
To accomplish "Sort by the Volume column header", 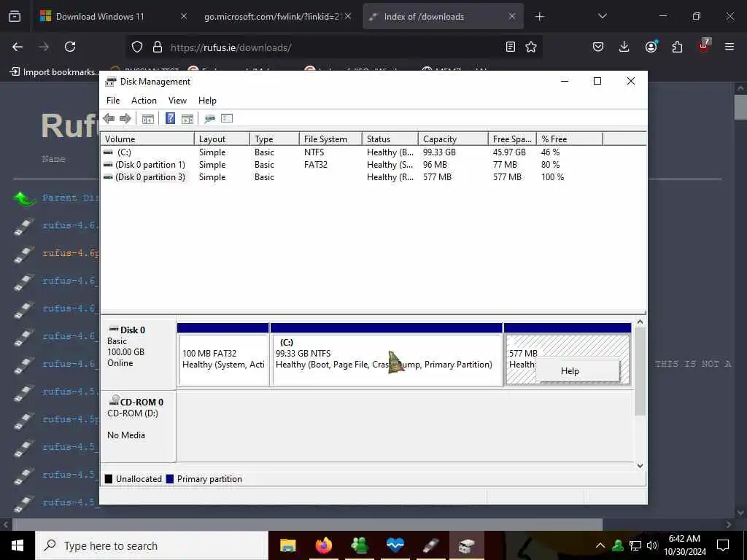I will tap(147, 139).
